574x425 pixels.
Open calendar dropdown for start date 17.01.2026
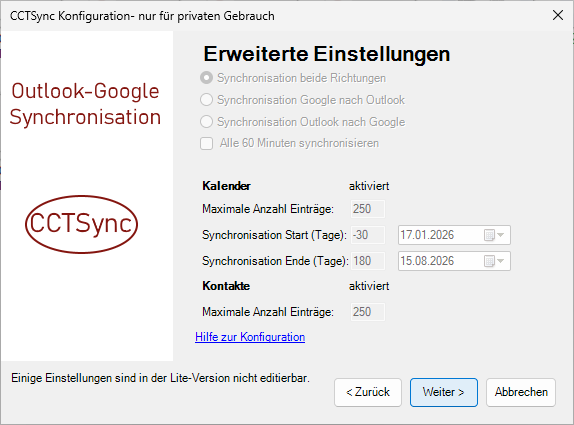click(x=494, y=235)
